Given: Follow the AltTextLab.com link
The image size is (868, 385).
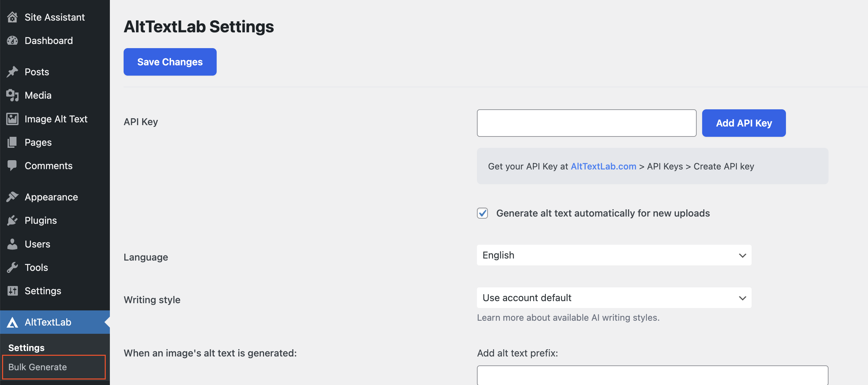Looking at the screenshot, I should click(x=603, y=166).
